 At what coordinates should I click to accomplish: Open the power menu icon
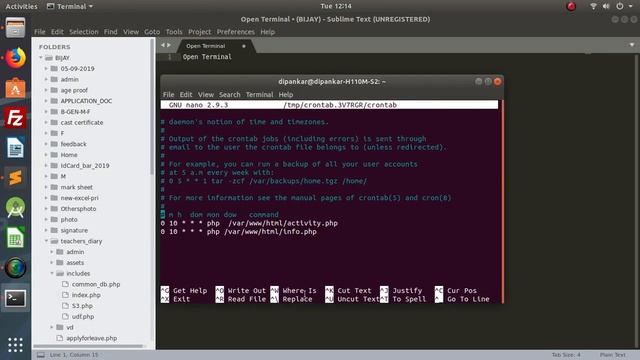click(620, 6)
